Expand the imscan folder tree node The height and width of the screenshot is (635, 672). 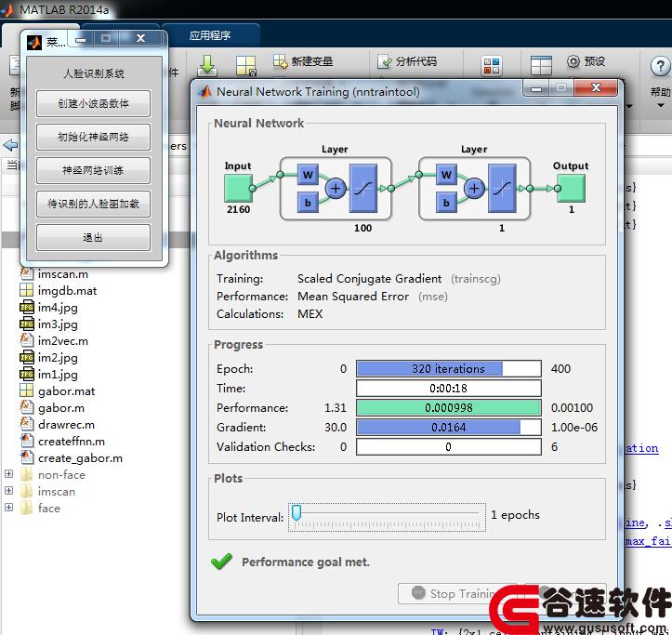point(8,491)
